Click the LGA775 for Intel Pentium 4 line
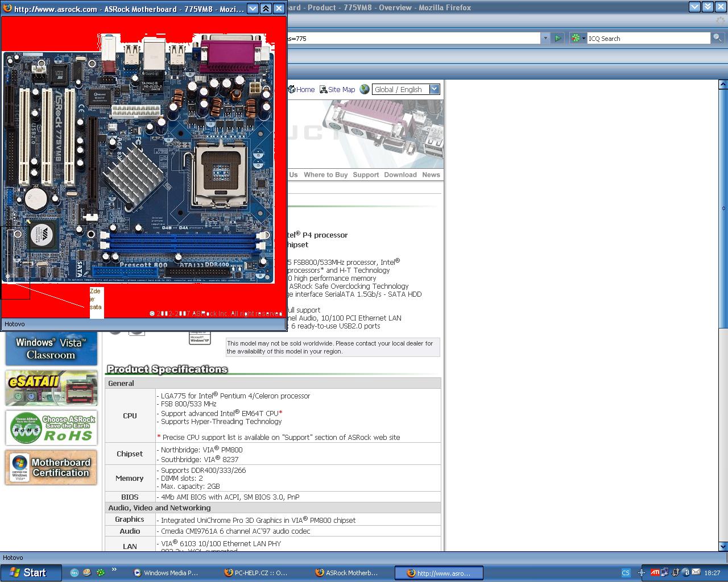The image size is (728, 582). pyautogui.click(x=234, y=395)
